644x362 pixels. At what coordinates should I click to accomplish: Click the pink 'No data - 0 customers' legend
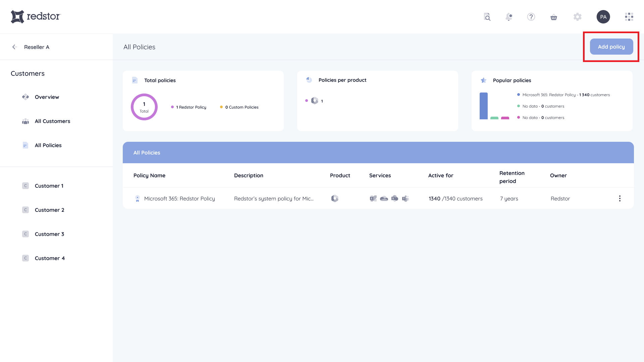pyautogui.click(x=541, y=118)
